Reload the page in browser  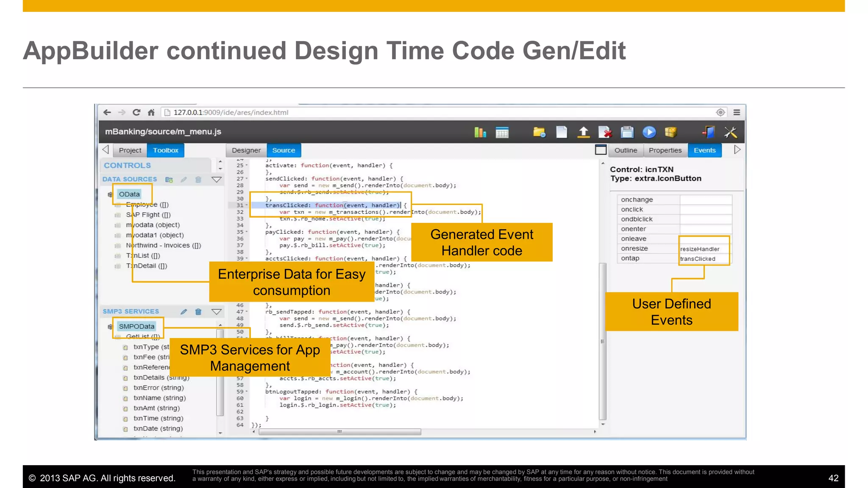pos(136,112)
